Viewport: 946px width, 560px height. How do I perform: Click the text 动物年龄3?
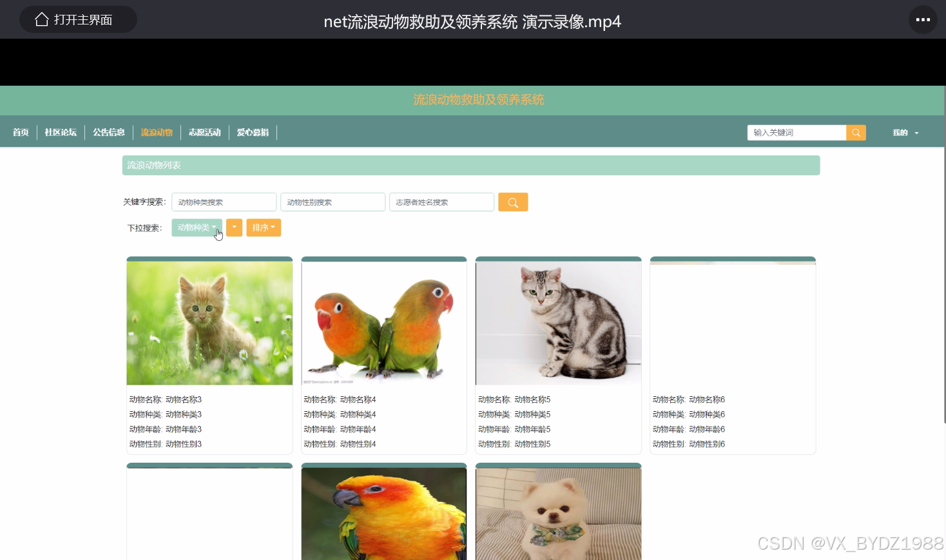(x=184, y=429)
